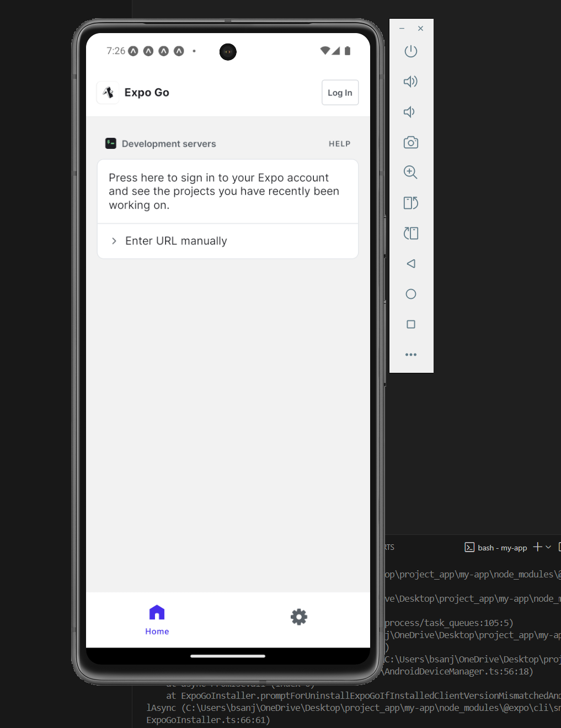Click the Development servers heading

[x=169, y=144]
